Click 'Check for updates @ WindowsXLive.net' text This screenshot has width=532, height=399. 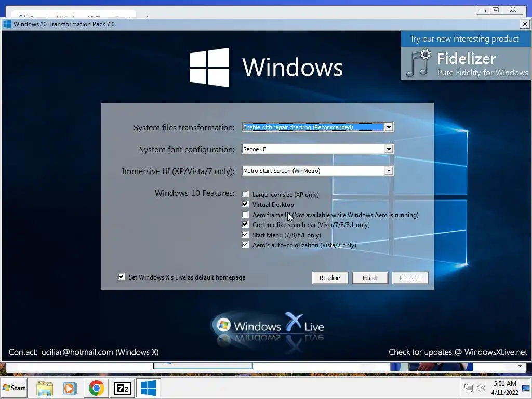(458, 352)
